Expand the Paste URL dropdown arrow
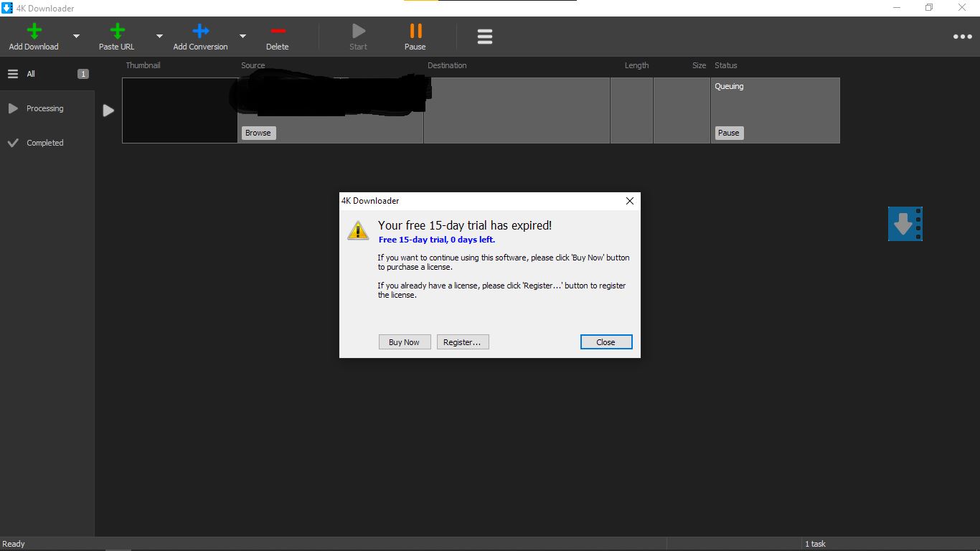Viewport: 980px width, 551px height. (159, 37)
